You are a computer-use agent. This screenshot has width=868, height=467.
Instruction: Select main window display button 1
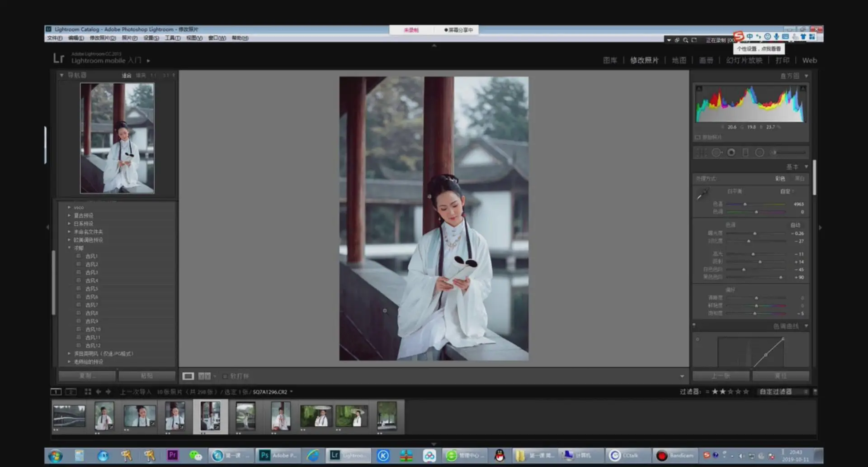point(56,391)
